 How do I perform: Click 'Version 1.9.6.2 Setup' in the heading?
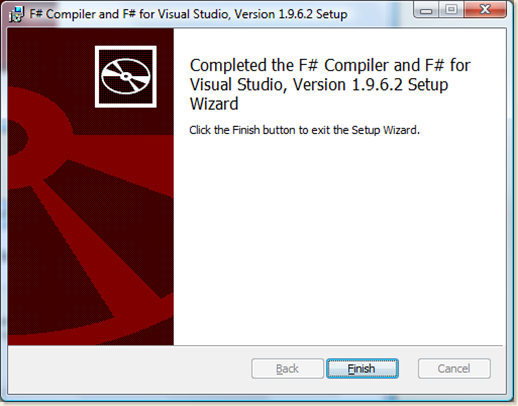click(x=370, y=85)
